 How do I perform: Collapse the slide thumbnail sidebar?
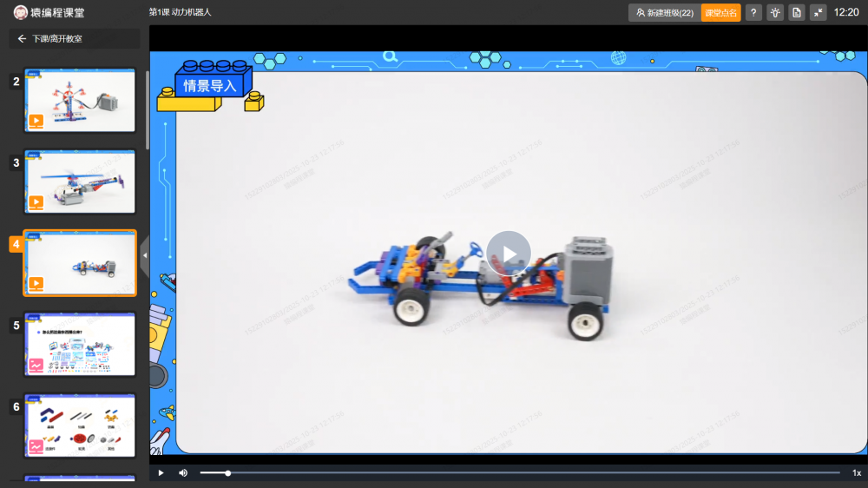click(145, 255)
